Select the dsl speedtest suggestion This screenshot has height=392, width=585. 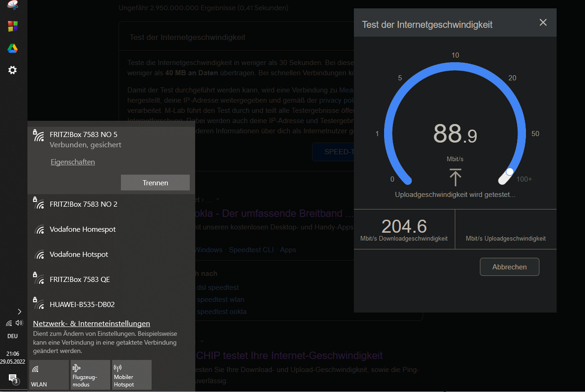(217, 287)
